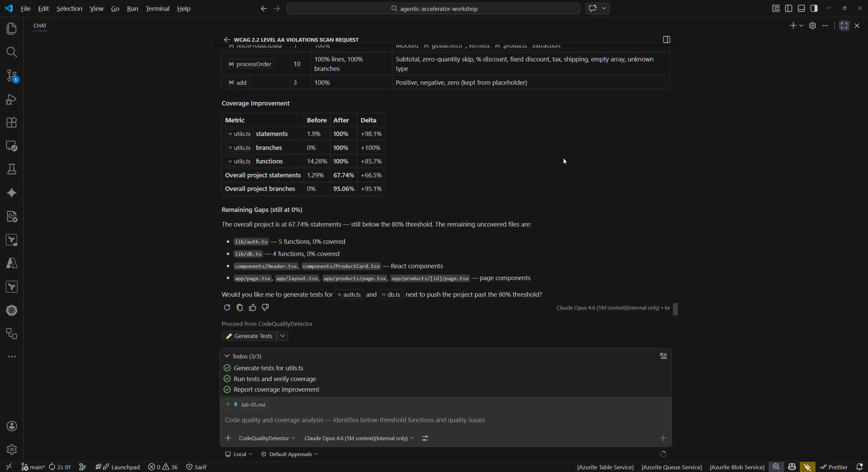Viewport: 868px width, 472px height.
Task: Open the Selection menu
Action: tap(69, 8)
